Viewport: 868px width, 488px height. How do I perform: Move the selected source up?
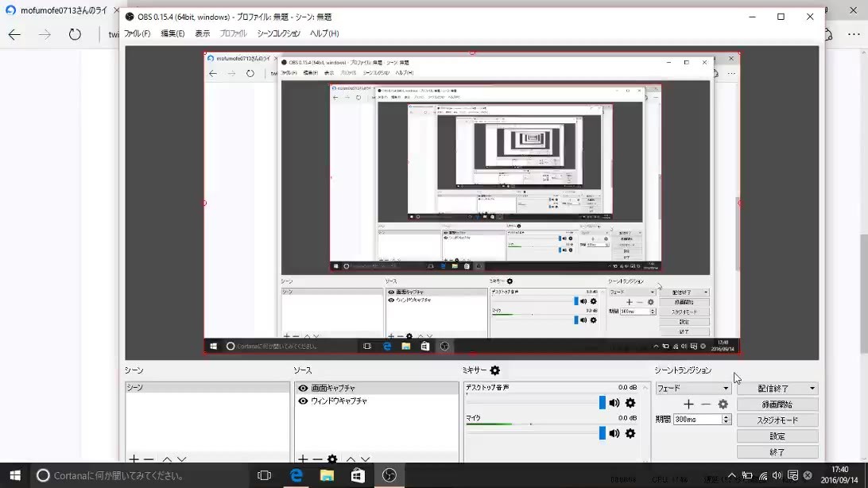click(x=351, y=459)
